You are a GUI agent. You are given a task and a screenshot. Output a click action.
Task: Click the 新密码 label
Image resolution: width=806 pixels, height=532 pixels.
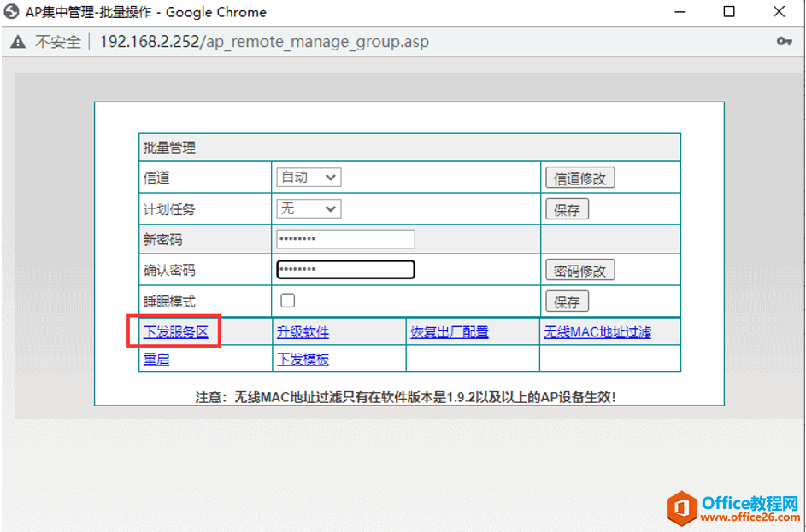162,239
